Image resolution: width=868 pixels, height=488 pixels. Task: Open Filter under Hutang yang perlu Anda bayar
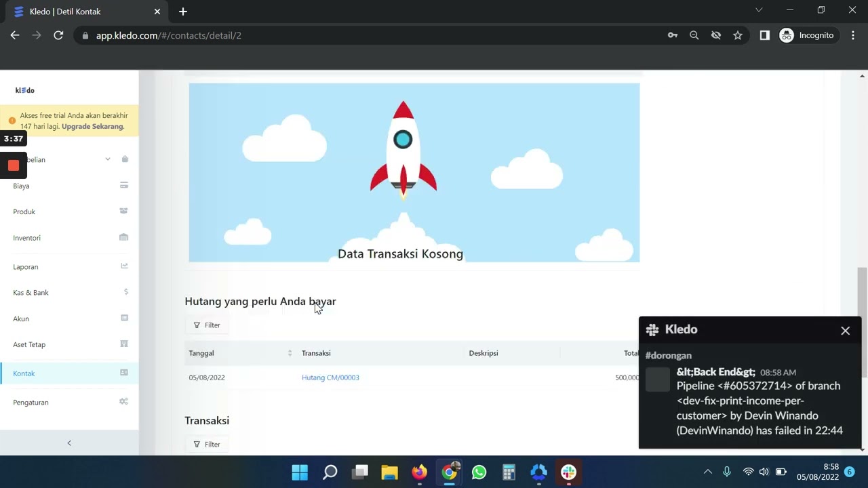[207, 325]
